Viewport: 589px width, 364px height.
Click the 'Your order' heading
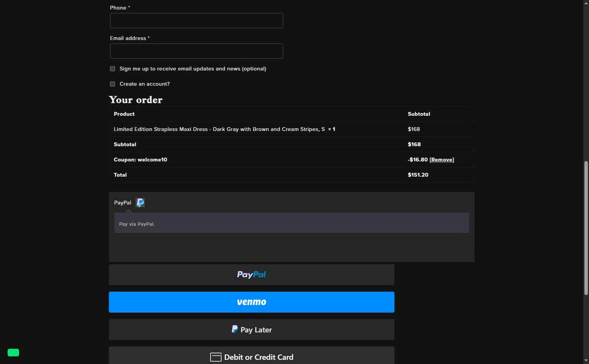136,100
